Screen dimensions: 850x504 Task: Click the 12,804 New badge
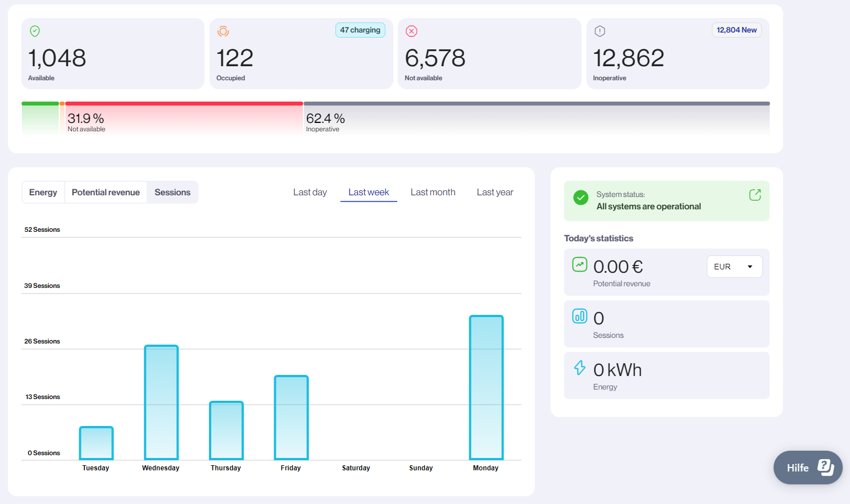point(737,30)
